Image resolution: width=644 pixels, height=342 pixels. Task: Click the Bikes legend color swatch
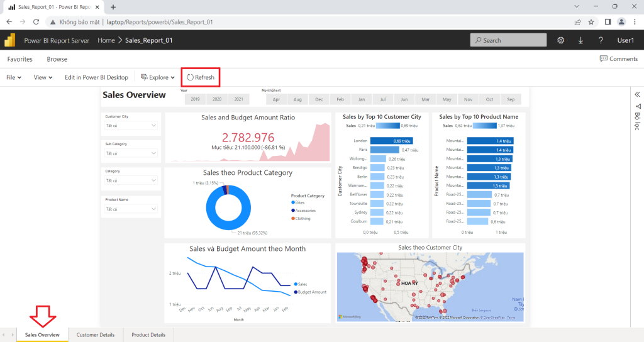[x=293, y=202]
